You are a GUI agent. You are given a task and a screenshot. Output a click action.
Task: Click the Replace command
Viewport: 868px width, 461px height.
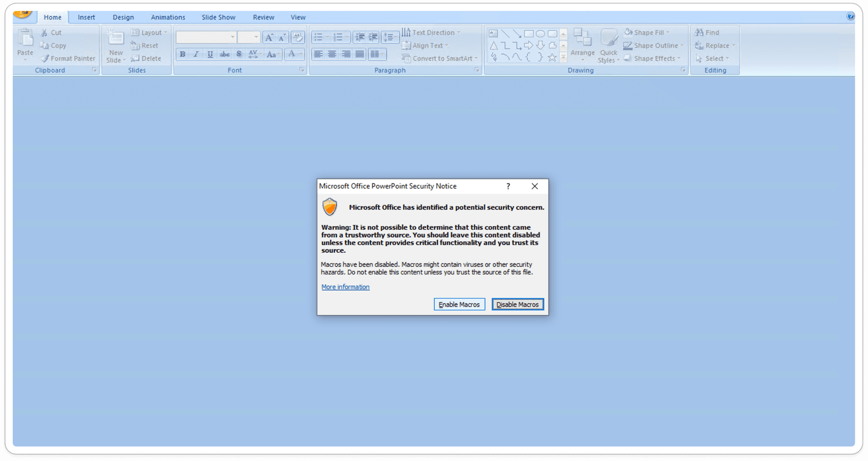pyautogui.click(x=715, y=45)
